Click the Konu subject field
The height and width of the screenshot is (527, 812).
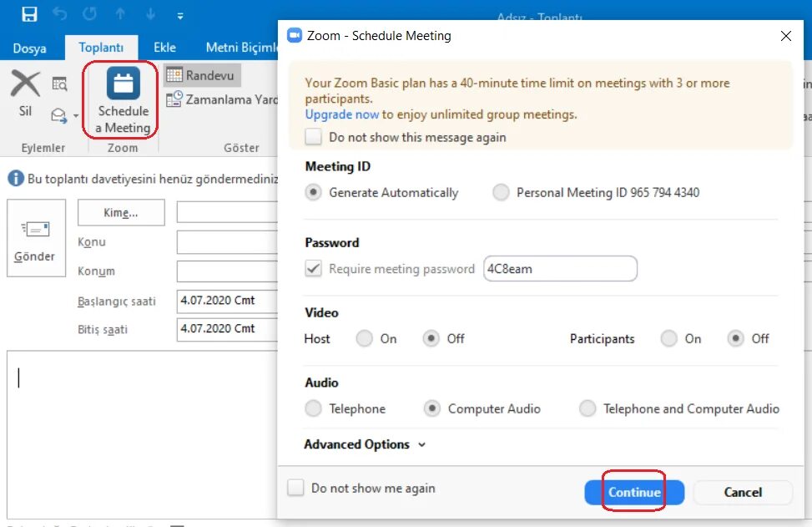click(227, 242)
